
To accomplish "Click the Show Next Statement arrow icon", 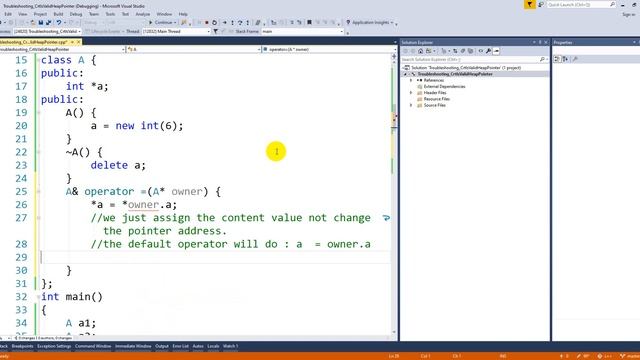I will click(x=224, y=22).
